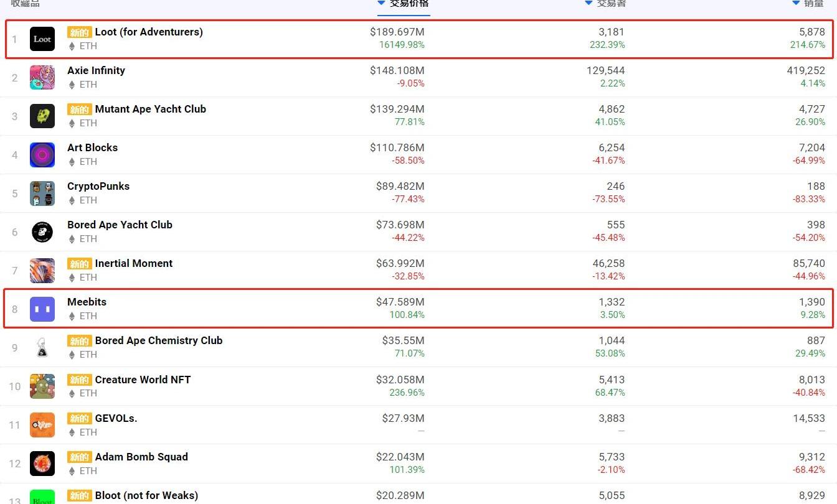This screenshot has width=837, height=504.
Task: Select the Creature World NFT logo
Action: tap(42, 386)
